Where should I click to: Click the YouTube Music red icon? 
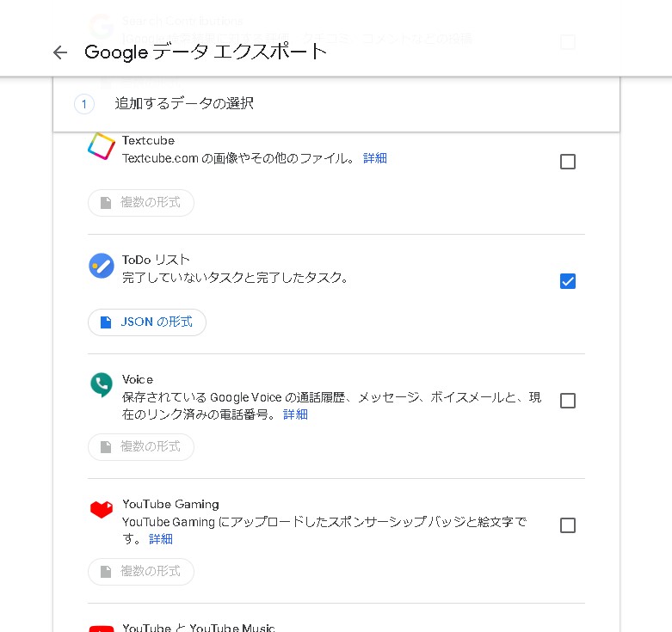101,628
